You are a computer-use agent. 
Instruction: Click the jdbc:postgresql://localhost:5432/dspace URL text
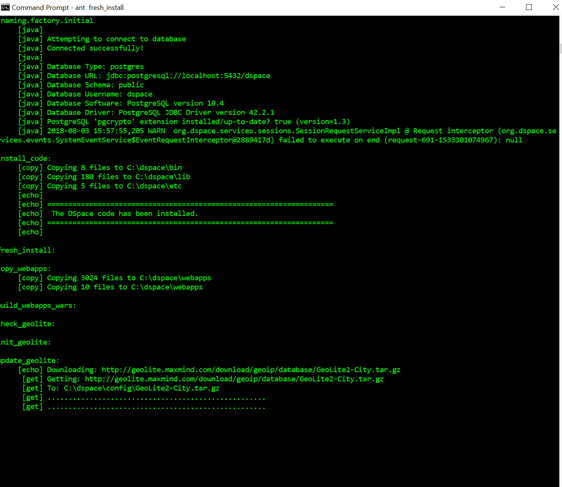click(x=188, y=76)
